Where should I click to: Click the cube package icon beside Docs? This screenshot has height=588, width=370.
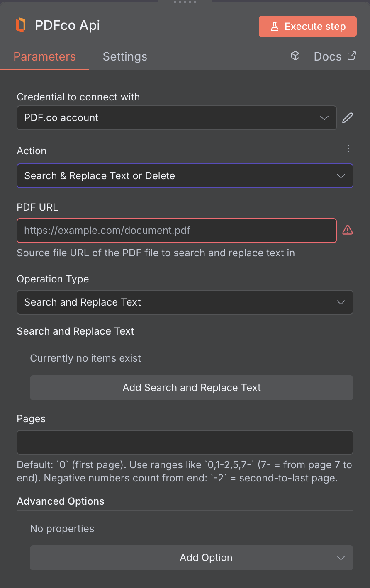pyautogui.click(x=295, y=56)
